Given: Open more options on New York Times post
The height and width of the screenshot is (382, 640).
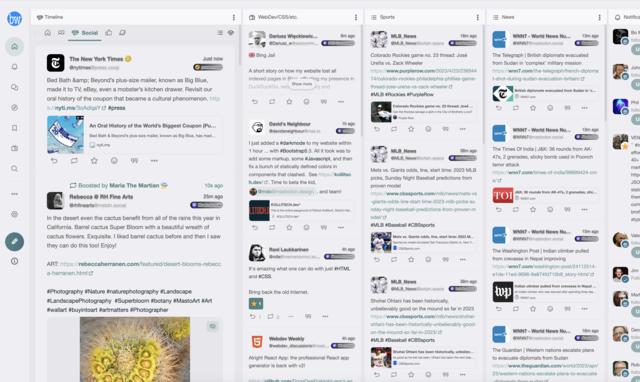Looking at the screenshot, I should point(154,160).
